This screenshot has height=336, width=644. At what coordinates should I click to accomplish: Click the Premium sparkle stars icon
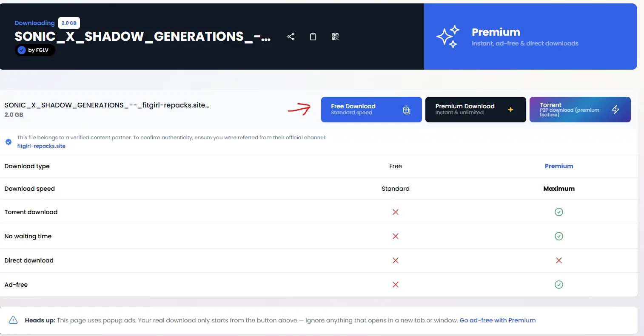(448, 36)
